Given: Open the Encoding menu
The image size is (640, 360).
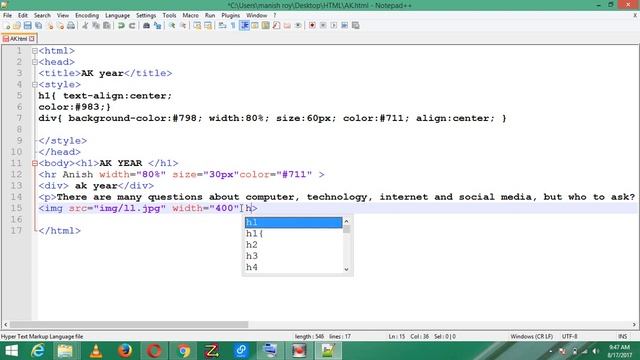Looking at the screenshot, I should pos(87,15).
